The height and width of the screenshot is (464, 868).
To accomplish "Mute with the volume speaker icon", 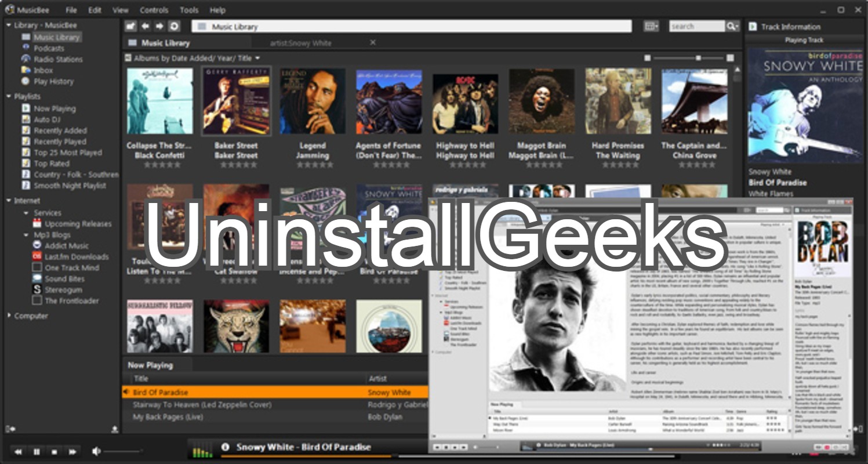I will (96, 451).
